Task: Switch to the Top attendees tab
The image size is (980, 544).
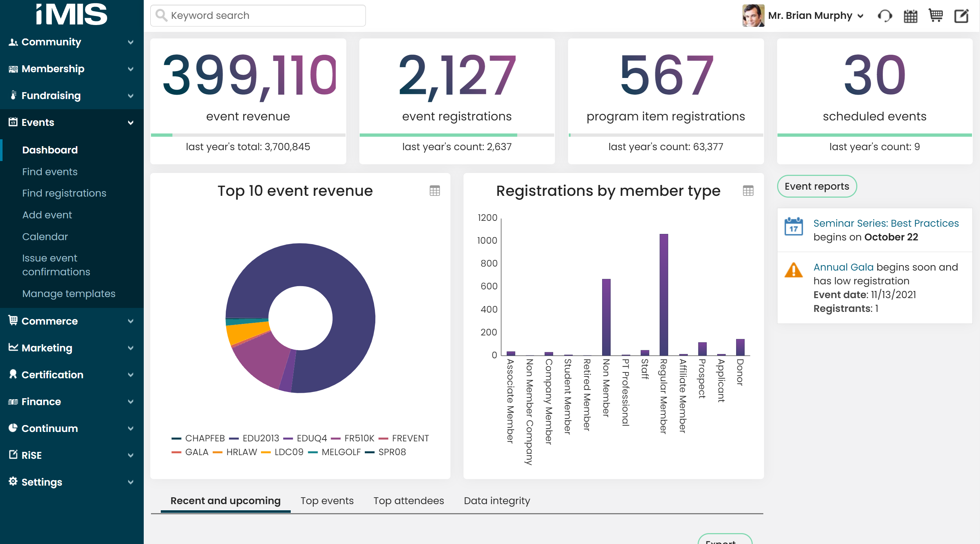Action: tap(408, 501)
